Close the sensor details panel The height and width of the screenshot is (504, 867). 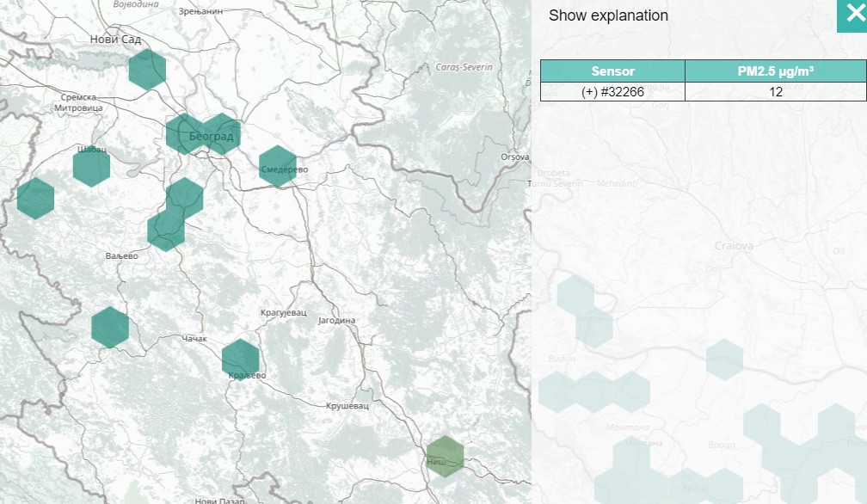coord(852,15)
